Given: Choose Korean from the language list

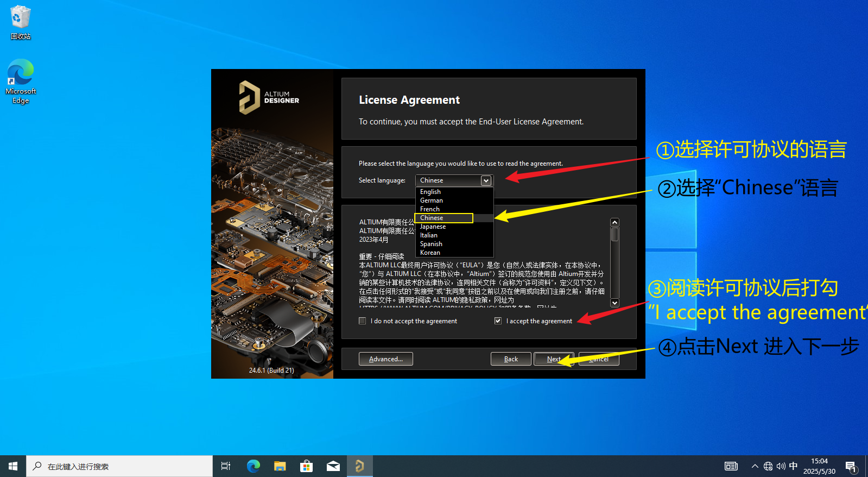Looking at the screenshot, I should (x=454, y=253).
